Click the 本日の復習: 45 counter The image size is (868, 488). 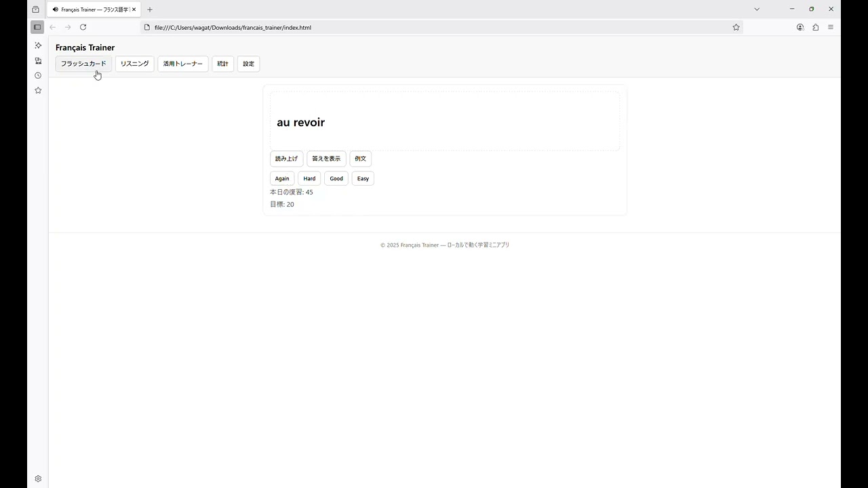point(292,192)
